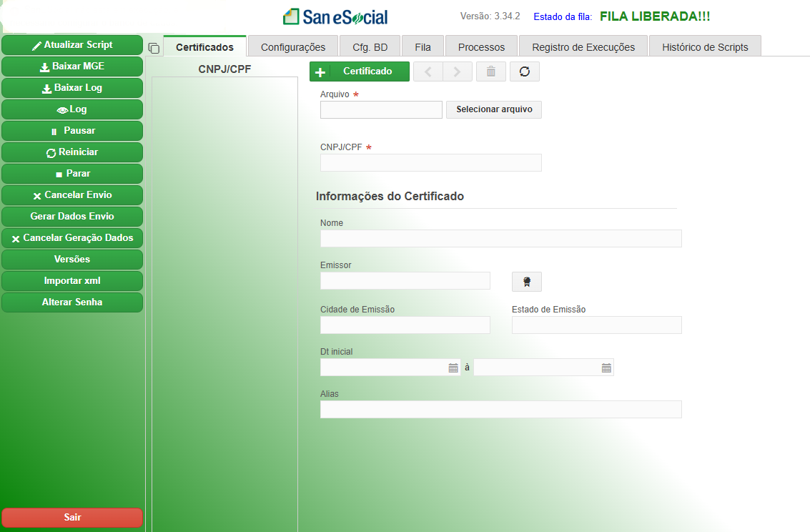Screen dimensions: 810x532
Task: Click Cancelar Geração Dados button
Action: click(x=72, y=238)
